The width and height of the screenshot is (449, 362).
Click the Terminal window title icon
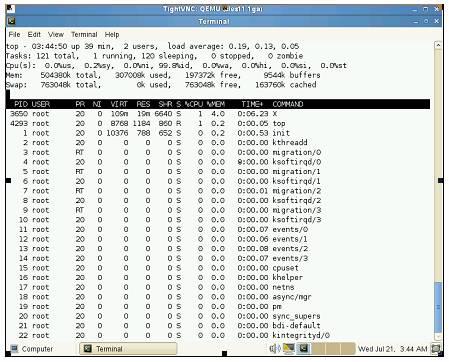click(12, 21)
